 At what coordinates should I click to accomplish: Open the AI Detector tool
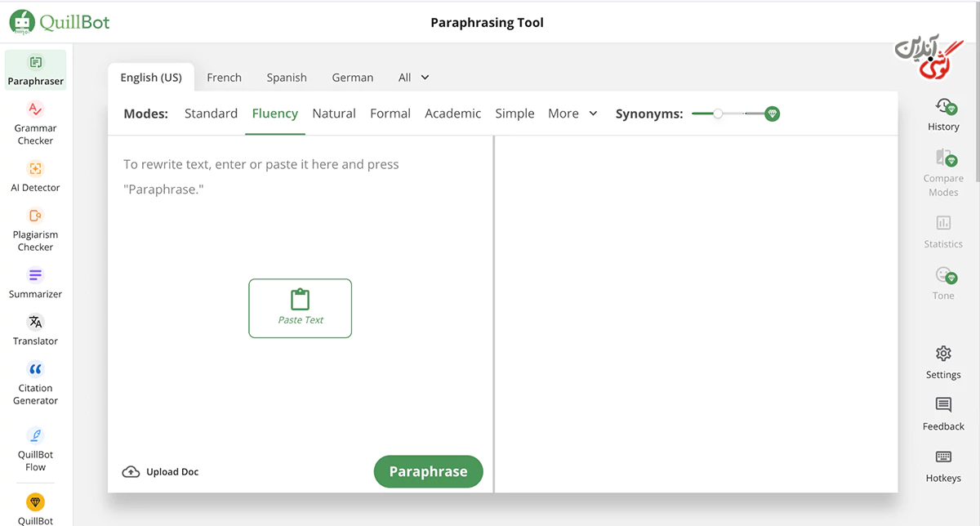(x=35, y=176)
